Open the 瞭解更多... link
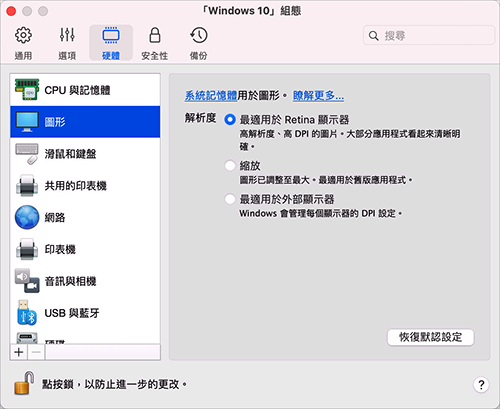 318,96
